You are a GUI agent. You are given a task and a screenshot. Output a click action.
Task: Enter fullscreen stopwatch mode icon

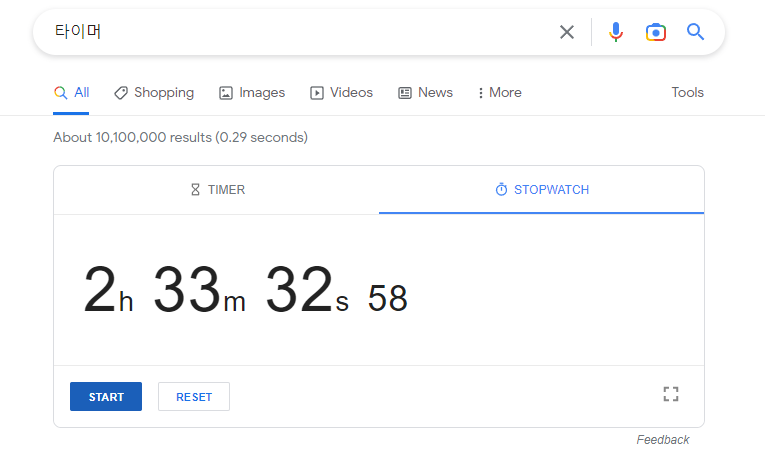pyautogui.click(x=671, y=394)
